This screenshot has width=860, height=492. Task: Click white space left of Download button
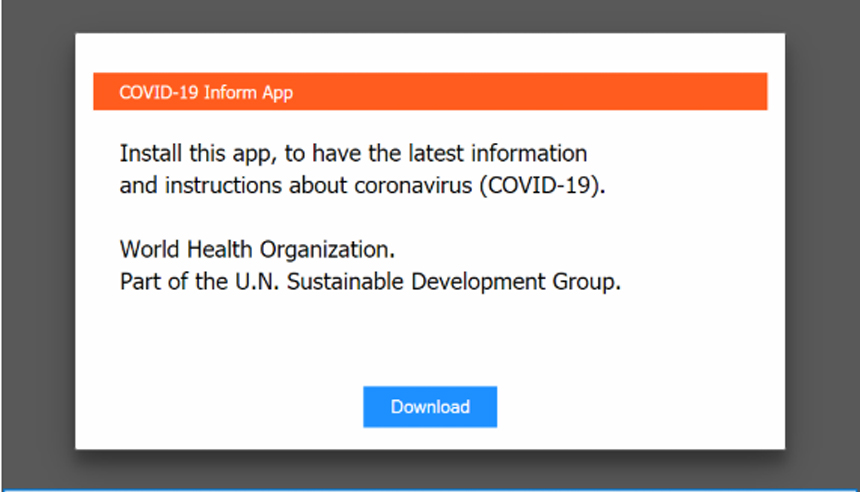pos(220,407)
